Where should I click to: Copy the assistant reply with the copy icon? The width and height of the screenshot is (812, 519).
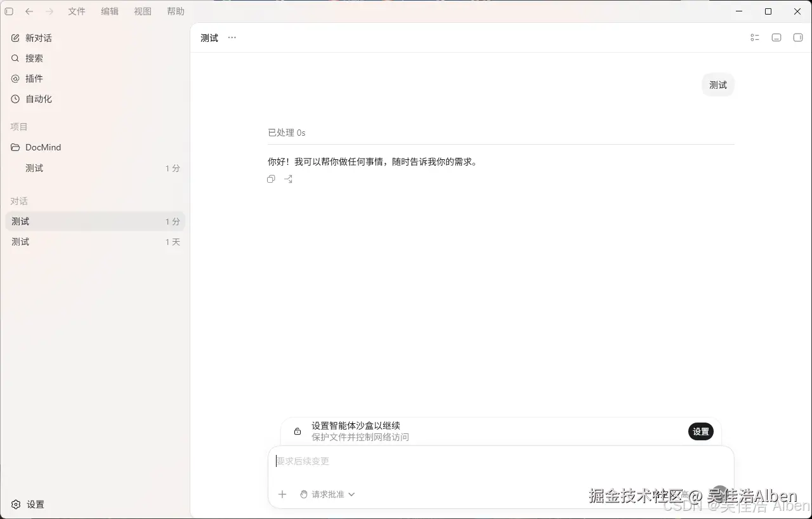point(271,179)
